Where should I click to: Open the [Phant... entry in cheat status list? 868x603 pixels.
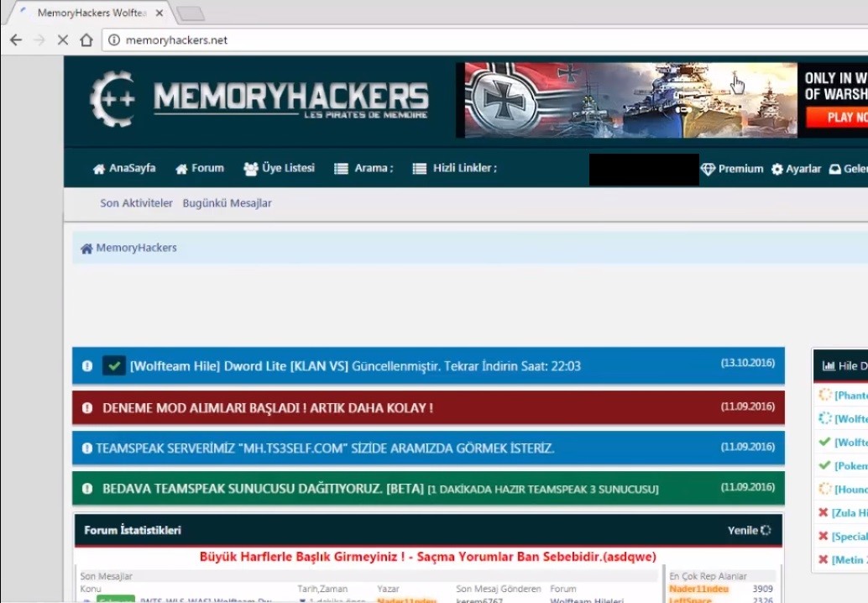[x=851, y=396]
